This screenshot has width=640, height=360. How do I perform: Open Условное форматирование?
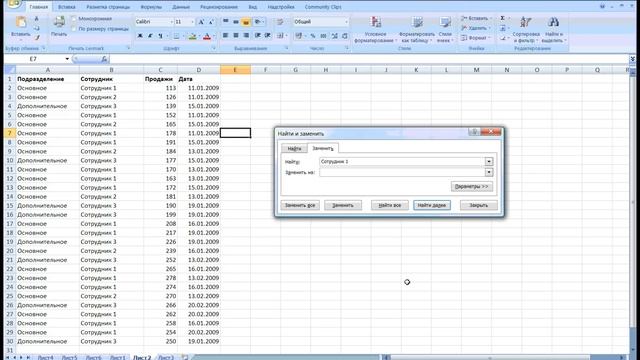click(376, 29)
